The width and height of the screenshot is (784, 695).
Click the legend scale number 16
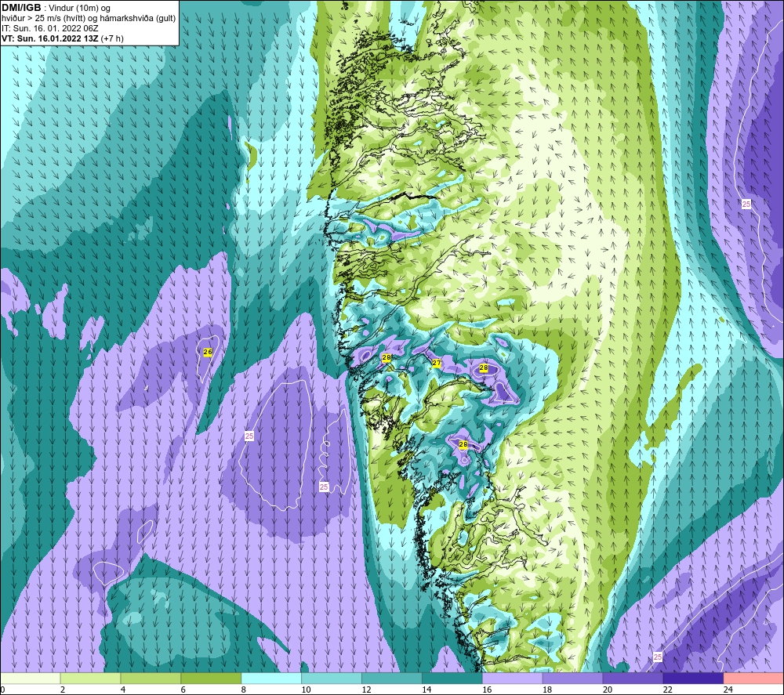(487, 690)
